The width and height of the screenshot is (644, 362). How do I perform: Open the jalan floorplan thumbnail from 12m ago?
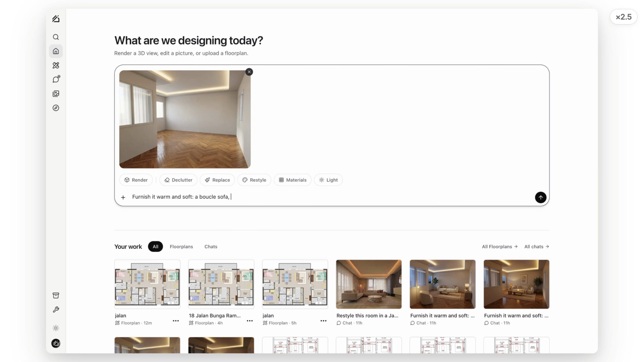point(147,284)
